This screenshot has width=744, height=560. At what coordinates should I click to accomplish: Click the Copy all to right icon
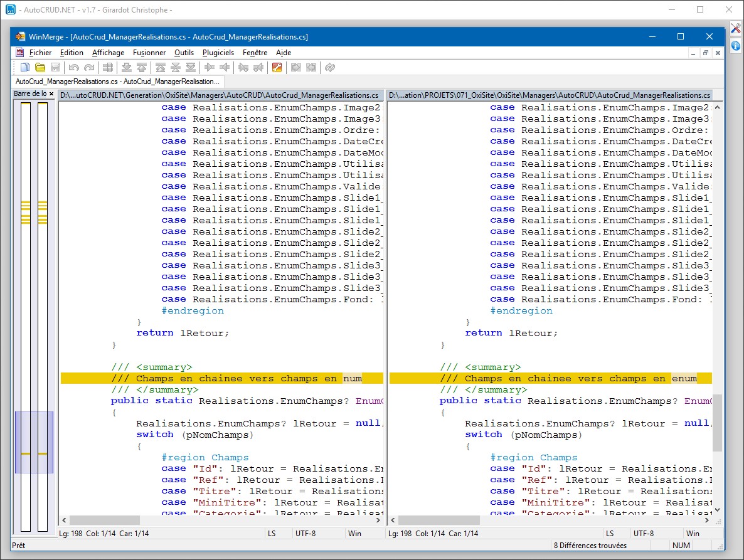pos(296,67)
